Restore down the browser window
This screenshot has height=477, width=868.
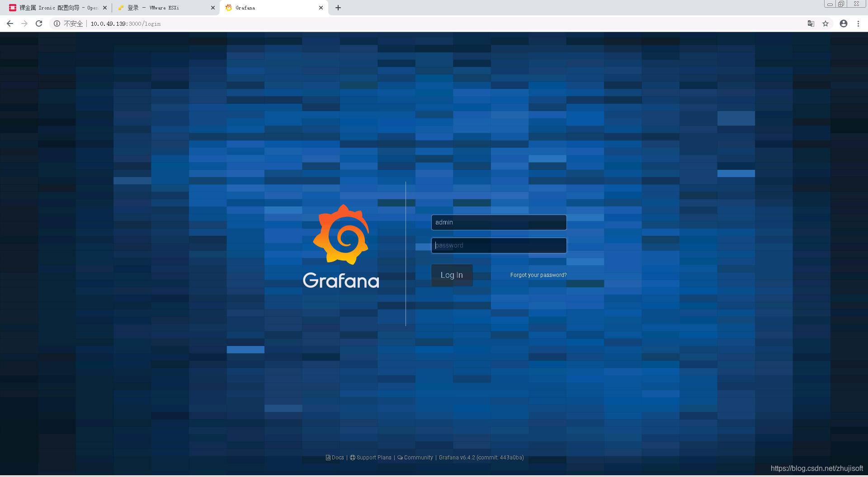point(841,4)
